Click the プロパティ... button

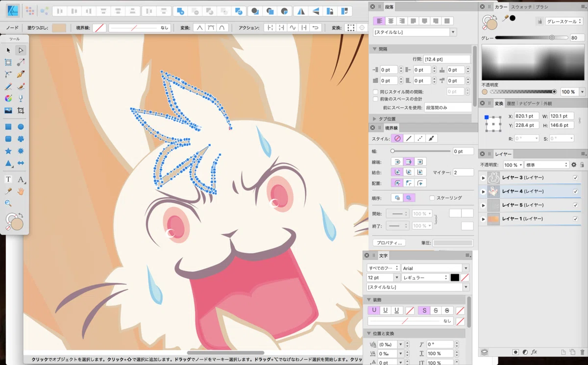[x=389, y=243]
